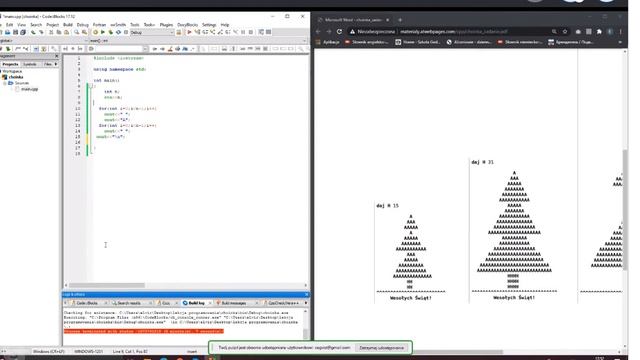640x360 pixels.
Task: Click the Run to cursor debug icon
Action: click(197, 32)
